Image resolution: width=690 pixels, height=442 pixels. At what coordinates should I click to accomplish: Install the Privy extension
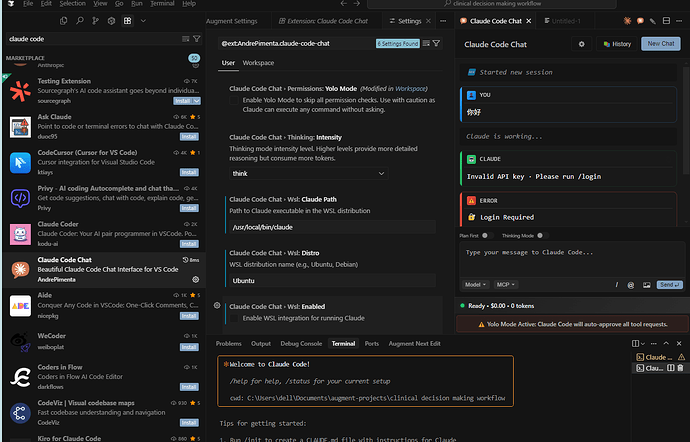point(189,208)
